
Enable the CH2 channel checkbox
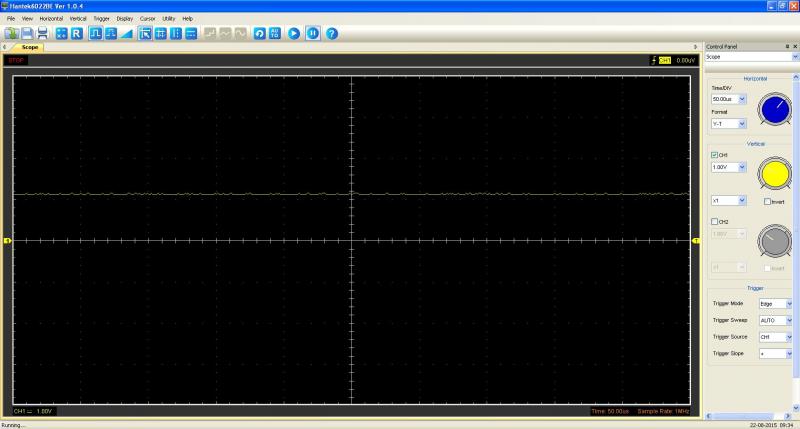[714, 221]
